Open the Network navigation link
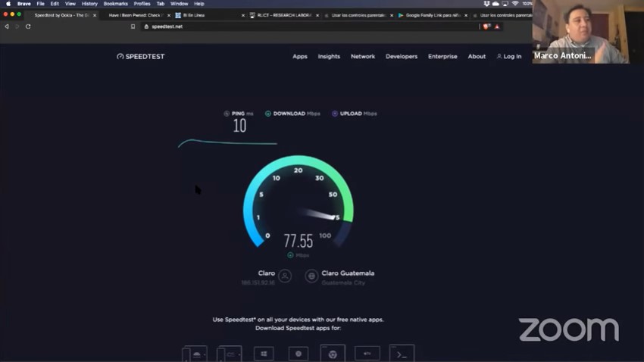The width and height of the screenshot is (644, 362). tap(363, 56)
